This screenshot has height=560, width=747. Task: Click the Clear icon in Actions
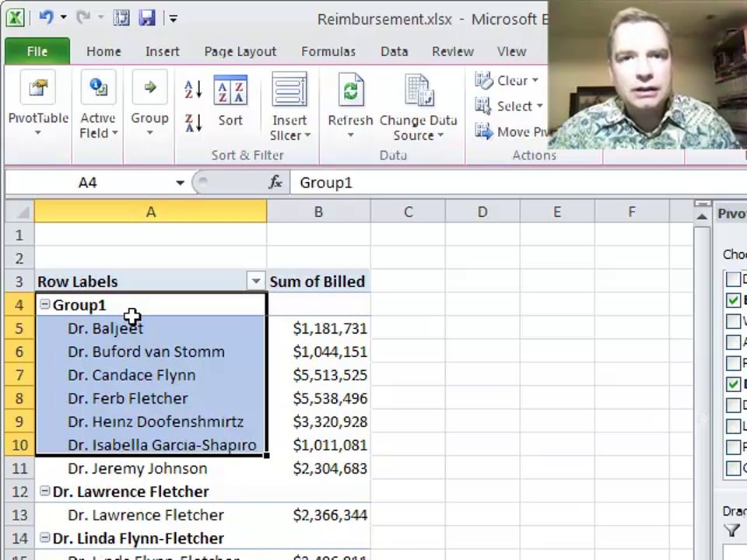click(x=483, y=80)
